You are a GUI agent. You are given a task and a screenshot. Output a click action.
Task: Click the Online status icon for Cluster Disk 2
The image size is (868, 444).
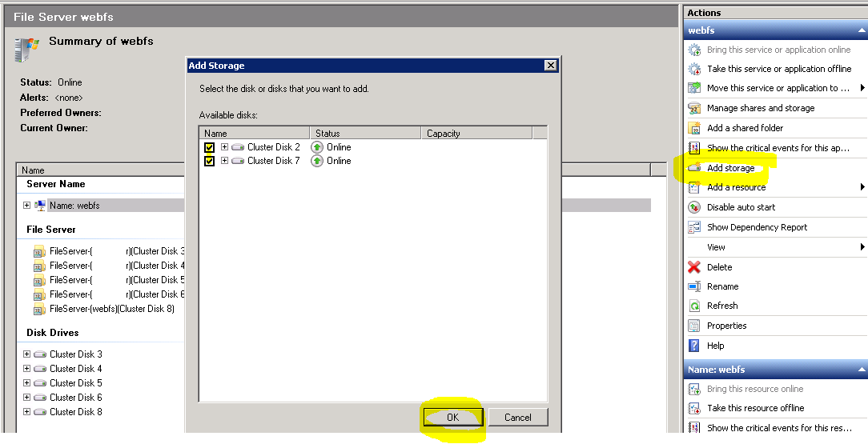pyautogui.click(x=317, y=147)
